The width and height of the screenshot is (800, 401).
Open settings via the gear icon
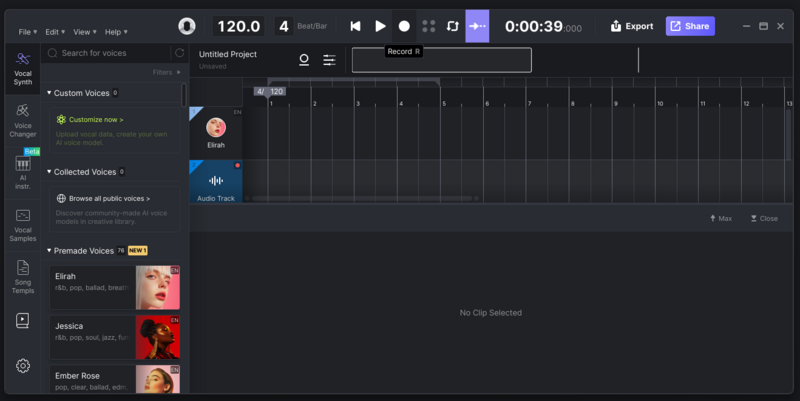[x=22, y=366]
